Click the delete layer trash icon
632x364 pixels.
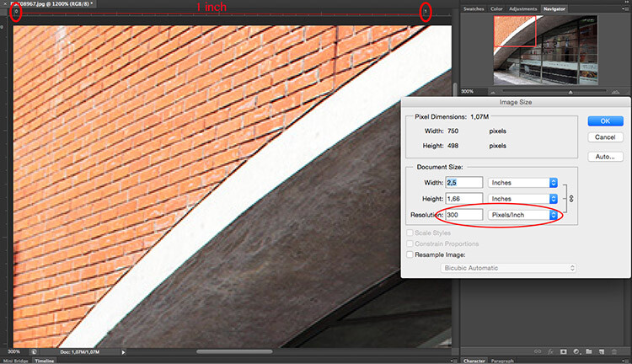point(613,351)
